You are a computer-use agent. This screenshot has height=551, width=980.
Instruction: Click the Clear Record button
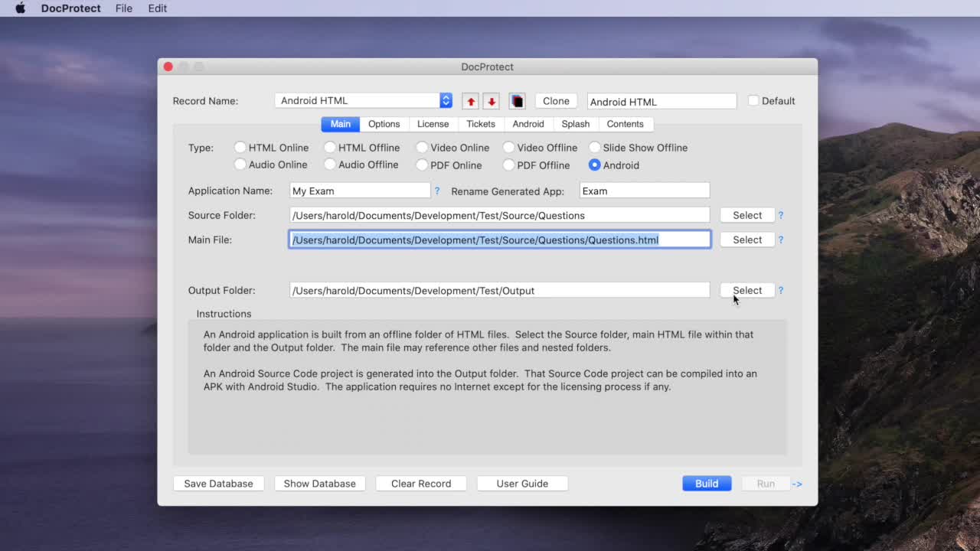pyautogui.click(x=421, y=484)
